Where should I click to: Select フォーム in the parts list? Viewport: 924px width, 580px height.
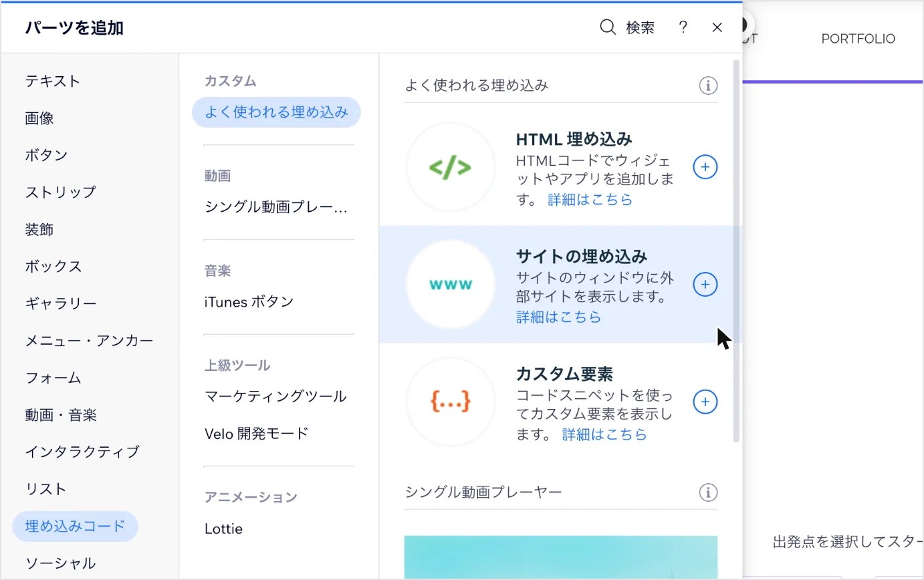click(x=53, y=378)
